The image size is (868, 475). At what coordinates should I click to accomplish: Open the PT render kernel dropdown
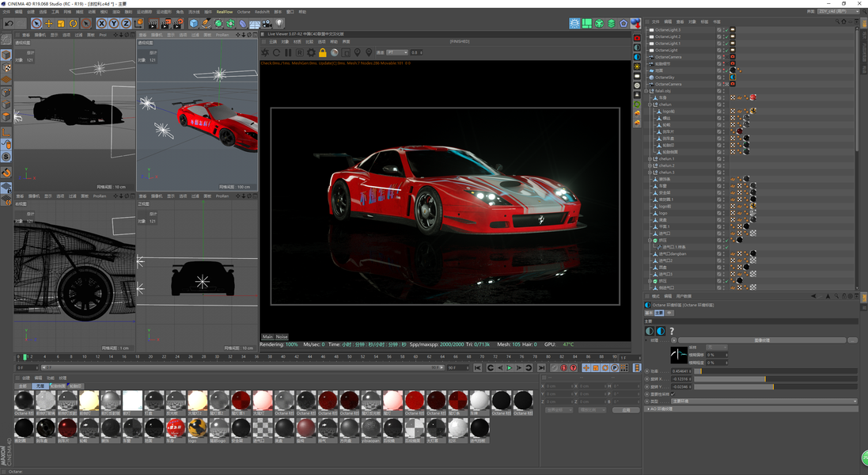[x=397, y=53]
